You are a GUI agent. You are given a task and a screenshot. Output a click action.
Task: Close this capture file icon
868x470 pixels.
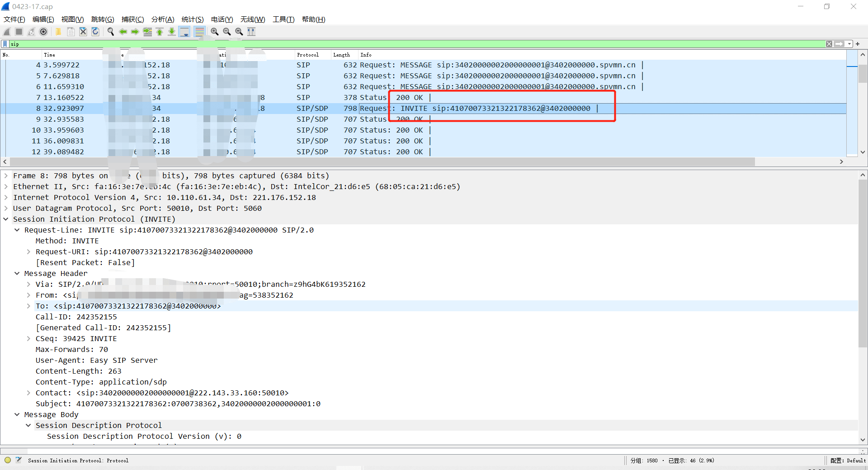point(83,32)
